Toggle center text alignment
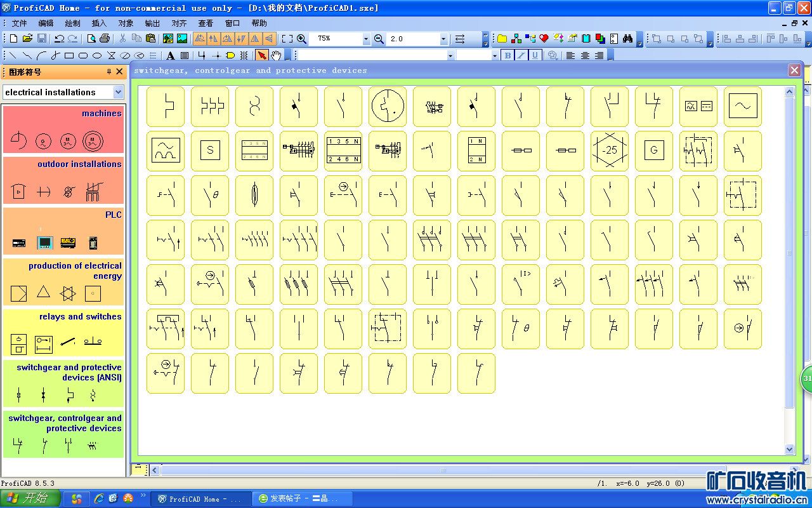The width and height of the screenshot is (812, 508). [x=585, y=55]
